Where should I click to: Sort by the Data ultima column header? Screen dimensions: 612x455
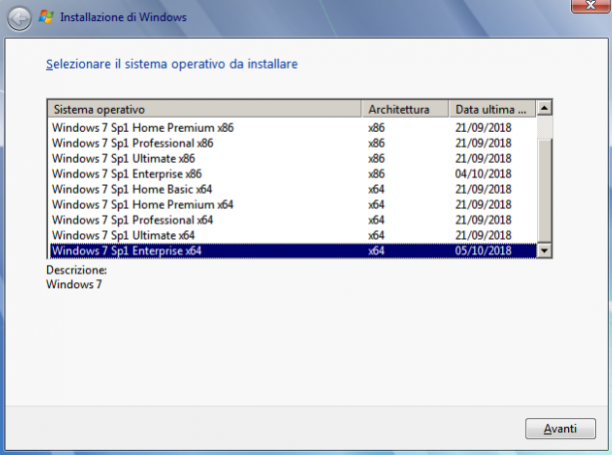(x=492, y=109)
